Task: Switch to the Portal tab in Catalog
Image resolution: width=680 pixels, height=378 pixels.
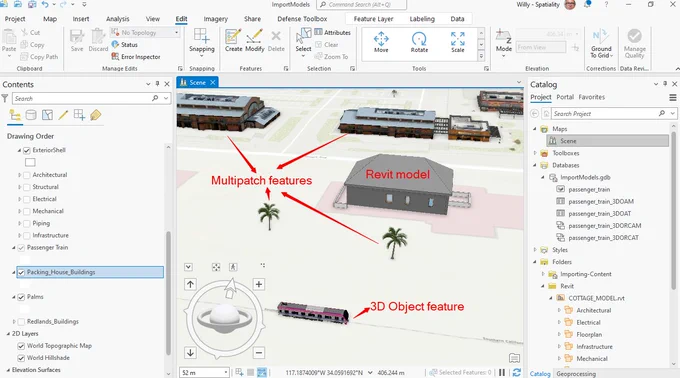Action: 565,97
